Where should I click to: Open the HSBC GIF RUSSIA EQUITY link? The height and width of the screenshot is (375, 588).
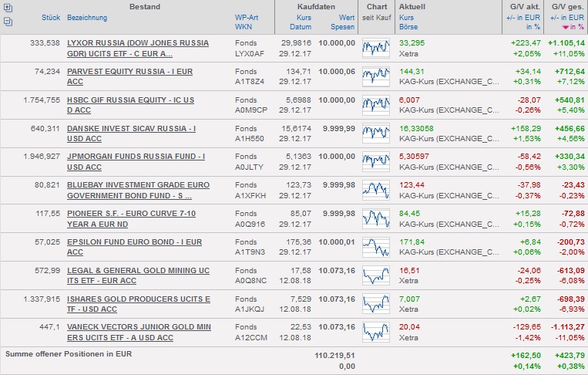[130, 105]
